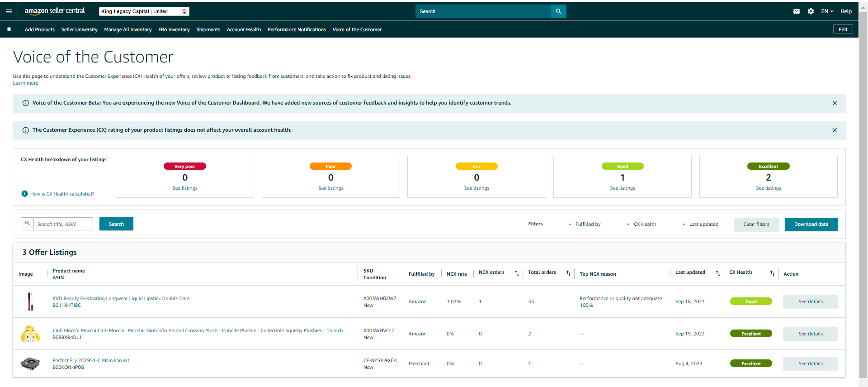Select Voice of the Customer in navigation bar
The width and height of the screenshot is (868, 387).
point(357,29)
